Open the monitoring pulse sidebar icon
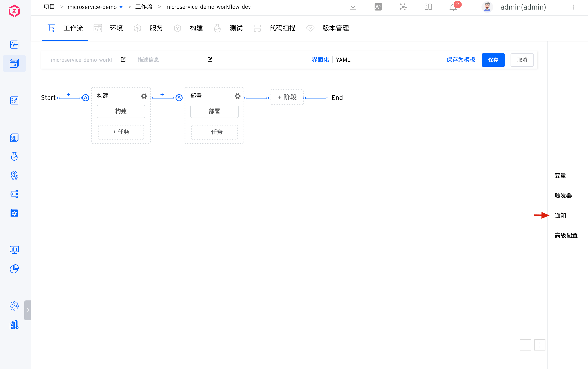Image resolution: width=588 pixels, height=369 pixels. [14, 44]
